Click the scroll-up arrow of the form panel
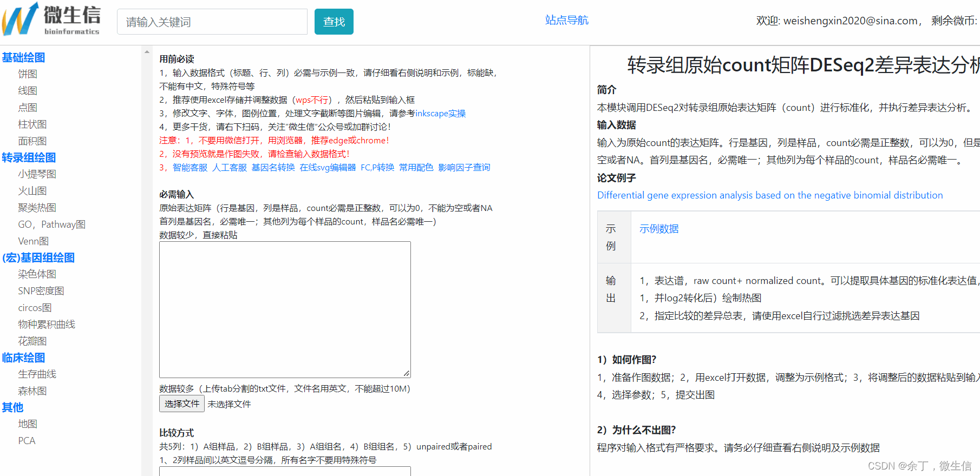 click(147, 52)
